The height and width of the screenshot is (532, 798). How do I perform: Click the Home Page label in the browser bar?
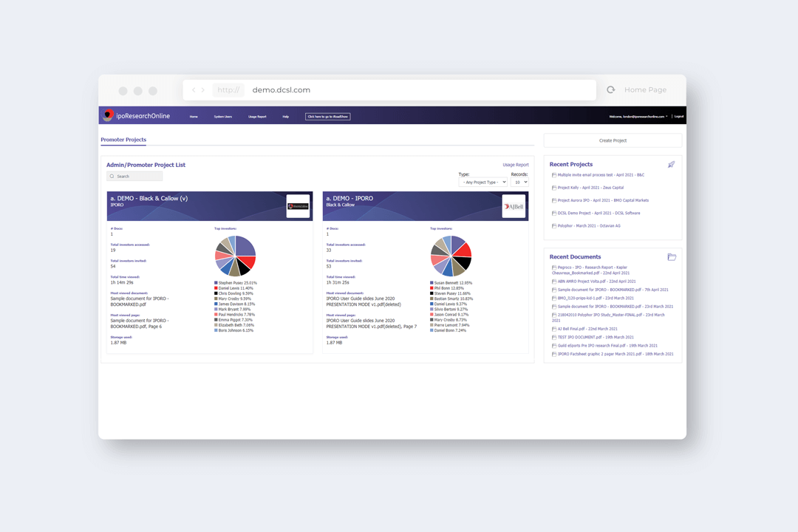click(645, 90)
